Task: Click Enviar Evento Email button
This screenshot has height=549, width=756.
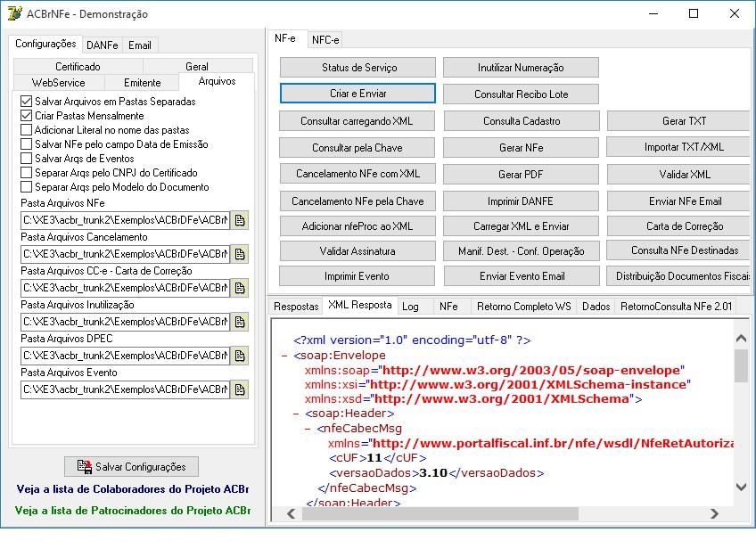Action: (x=522, y=276)
